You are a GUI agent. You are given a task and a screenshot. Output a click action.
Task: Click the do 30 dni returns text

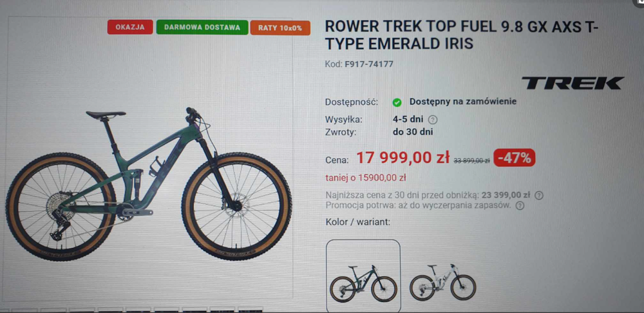(x=413, y=132)
